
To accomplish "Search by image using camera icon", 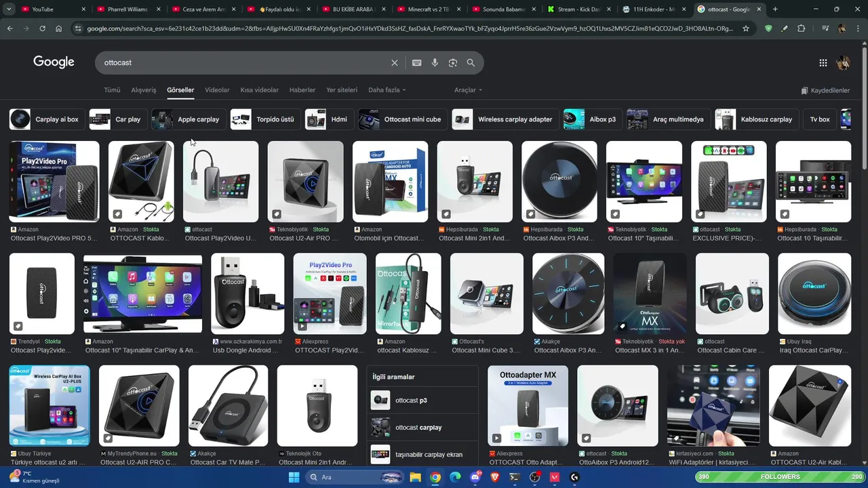I will [x=453, y=62].
